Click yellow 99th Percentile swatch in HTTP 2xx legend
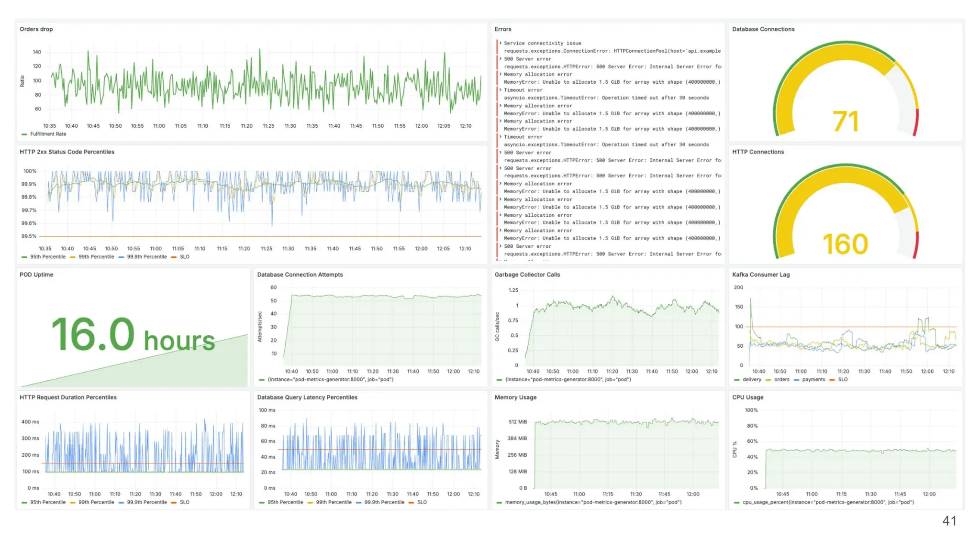This screenshot has width=980, height=551. point(73,257)
